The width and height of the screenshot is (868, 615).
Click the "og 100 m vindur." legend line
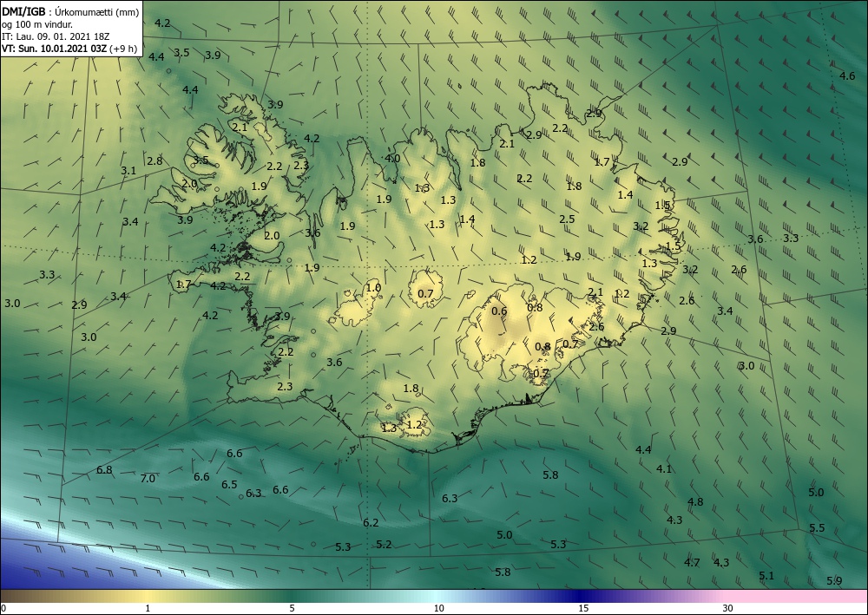pyautogui.click(x=37, y=24)
